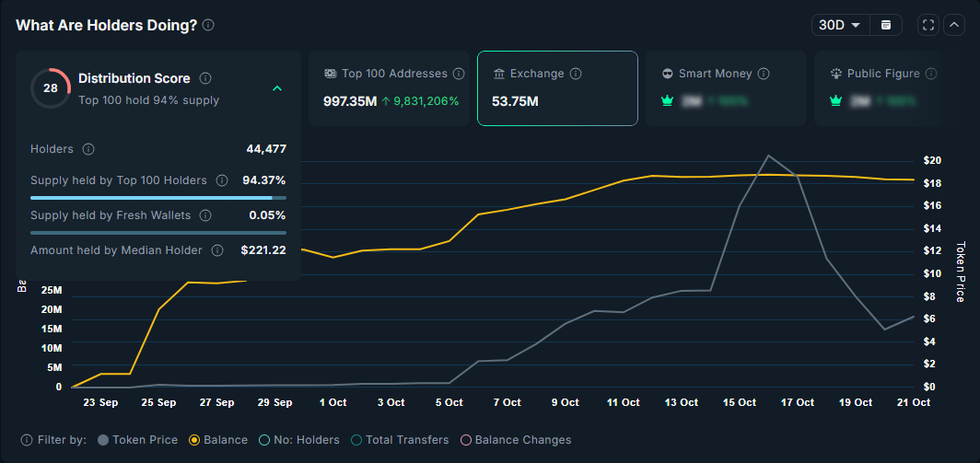The image size is (980, 463).
Task: Select the Exchange card
Action: coord(556,88)
